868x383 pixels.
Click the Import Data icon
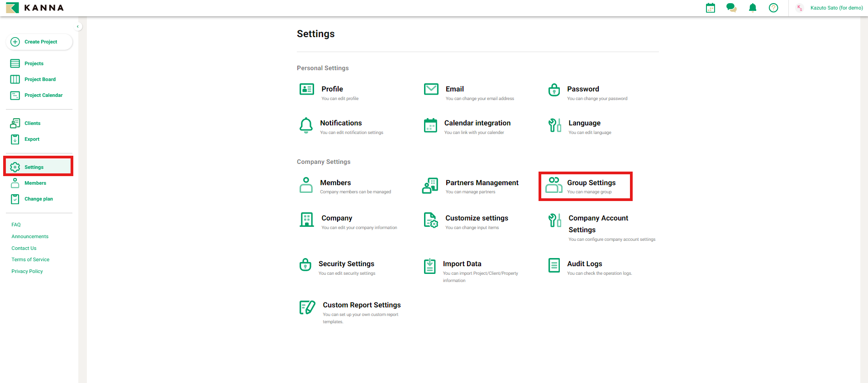[429, 266]
